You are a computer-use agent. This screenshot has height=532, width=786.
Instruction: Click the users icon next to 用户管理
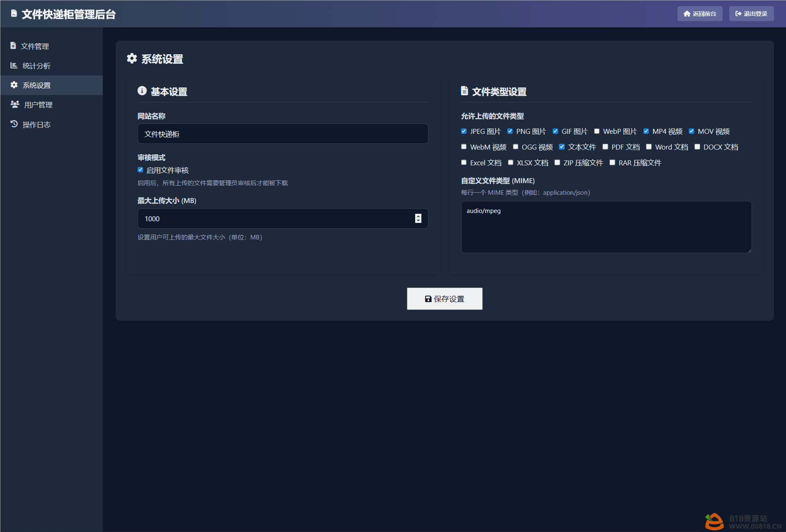coord(14,104)
